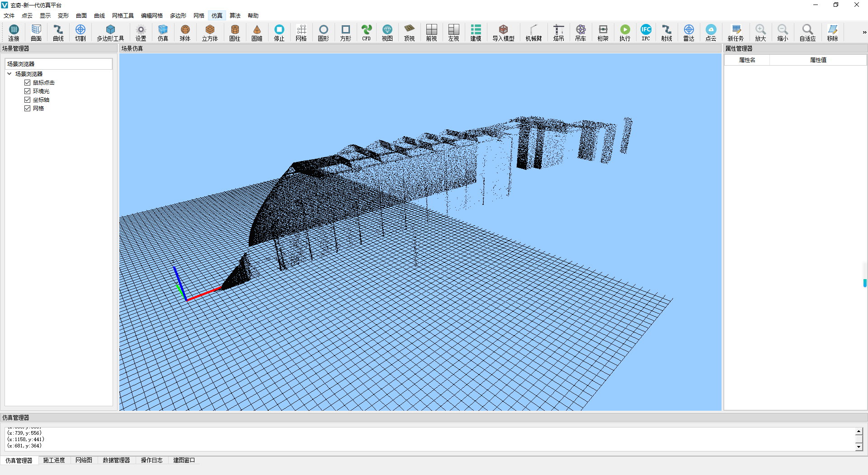
Task: Select the 曲面 surface tool in toolbar
Action: pos(36,33)
